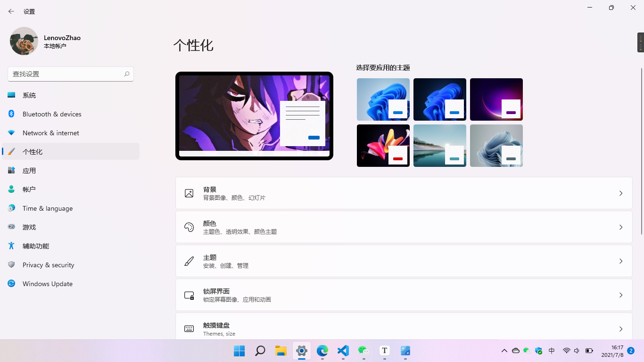Open taskbar Search
This screenshot has width=644, height=362.
point(260,351)
